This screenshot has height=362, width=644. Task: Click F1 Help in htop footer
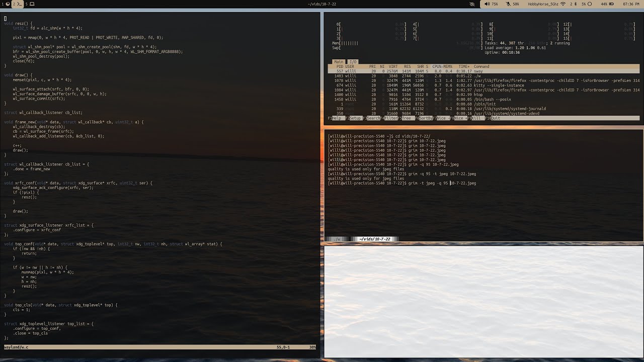(336, 118)
